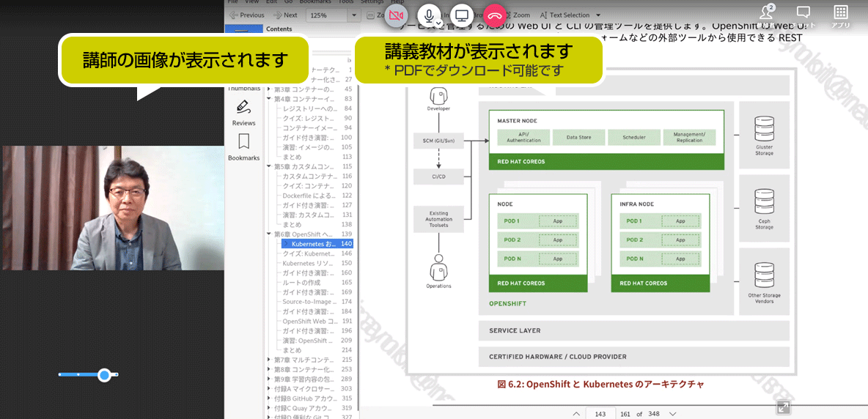Click fullscreen expand icon on shared screen
This screenshot has width=868, height=419.
point(783,407)
